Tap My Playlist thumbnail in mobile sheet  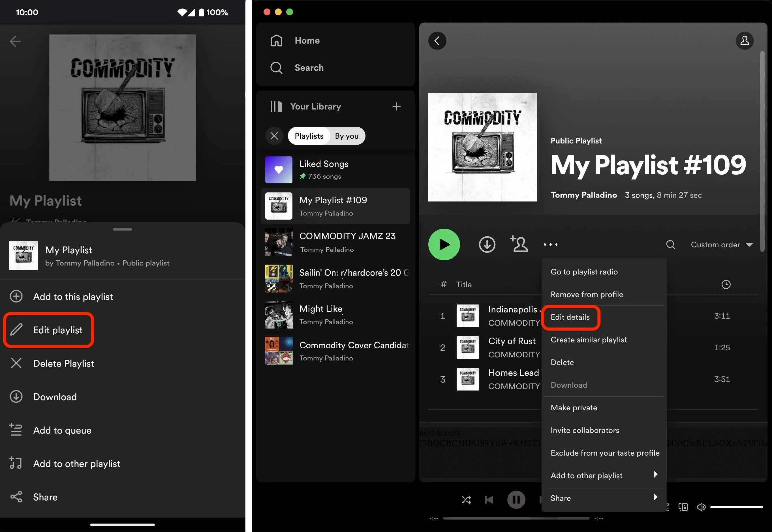click(23, 255)
